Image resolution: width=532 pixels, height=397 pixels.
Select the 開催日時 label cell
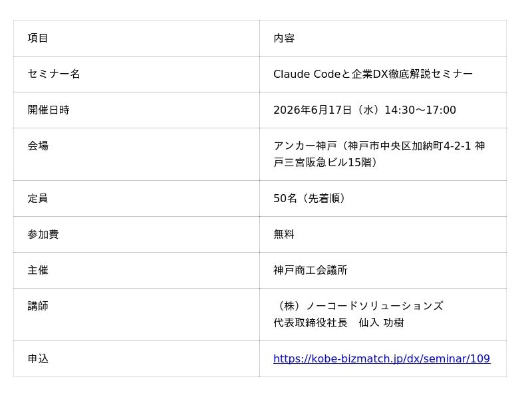[49, 110]
